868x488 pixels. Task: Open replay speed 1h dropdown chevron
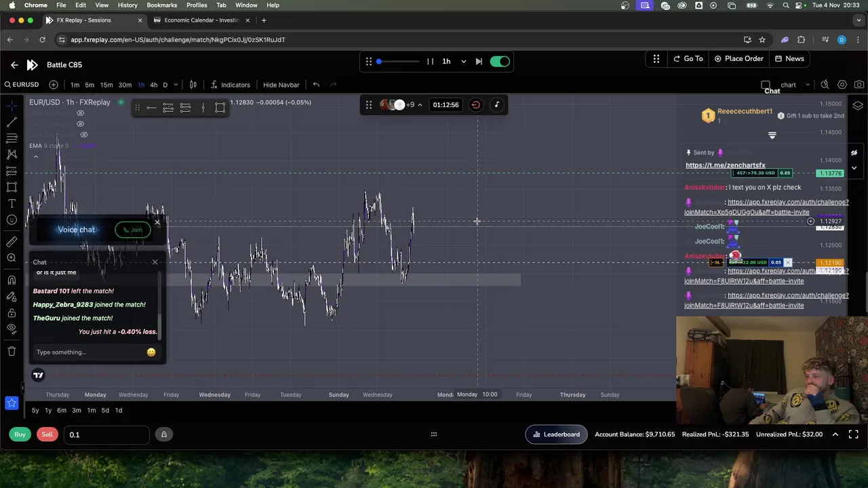click(x=464, y=62)
